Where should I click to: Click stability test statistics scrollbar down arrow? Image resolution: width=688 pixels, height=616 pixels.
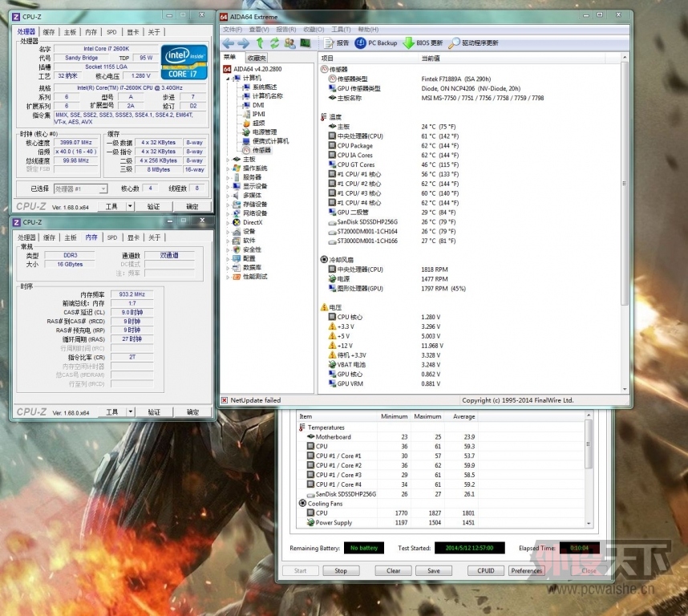click(589, 524)
